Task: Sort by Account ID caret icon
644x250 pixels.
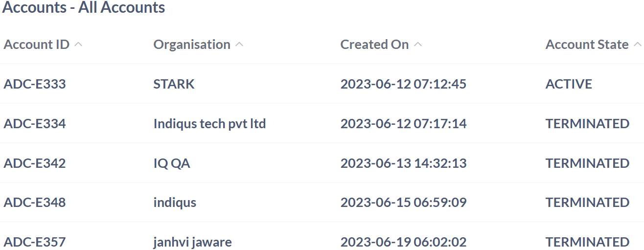Action: point(78,45)
